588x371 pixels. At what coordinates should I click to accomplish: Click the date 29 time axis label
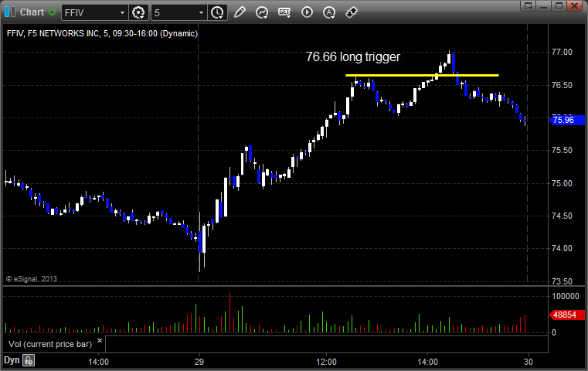pos(199,362)
